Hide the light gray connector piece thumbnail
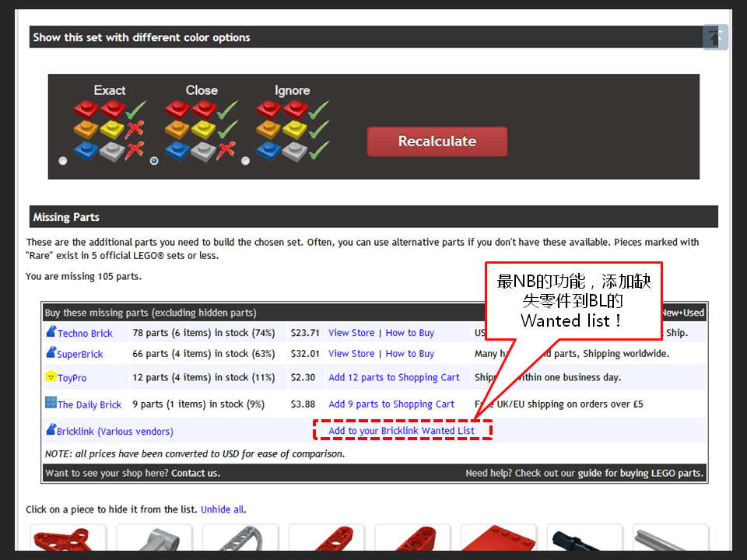This screenshot has width=747, height=560. coord(154,538)
